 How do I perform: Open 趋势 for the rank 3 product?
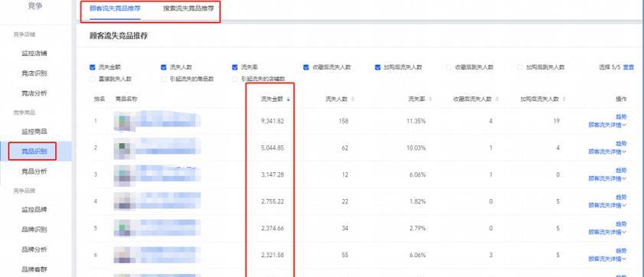point(621,171)
